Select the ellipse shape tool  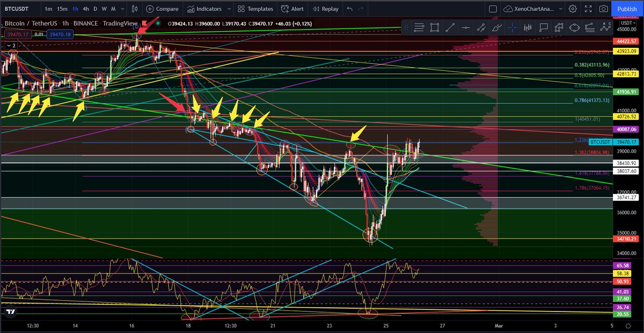(x=575, y=28)
